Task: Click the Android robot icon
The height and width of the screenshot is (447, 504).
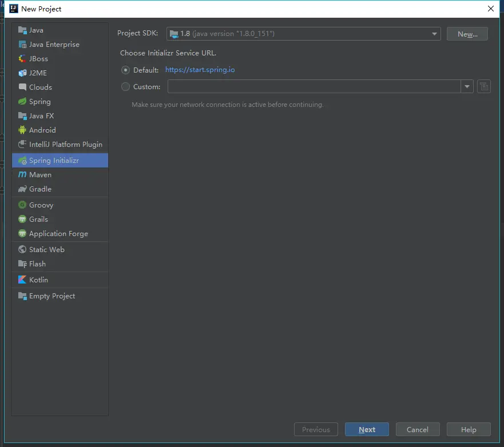Action: pos(22,130)
